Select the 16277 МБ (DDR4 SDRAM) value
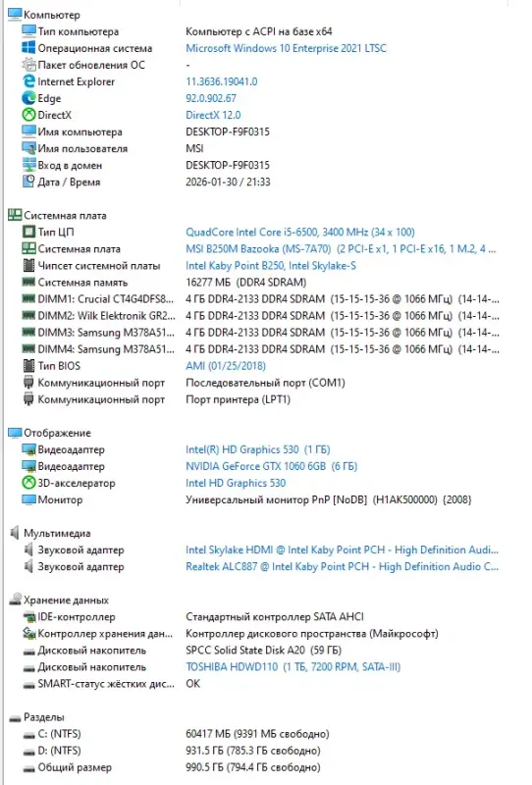 pyautogui.click(x=246, y=282)
